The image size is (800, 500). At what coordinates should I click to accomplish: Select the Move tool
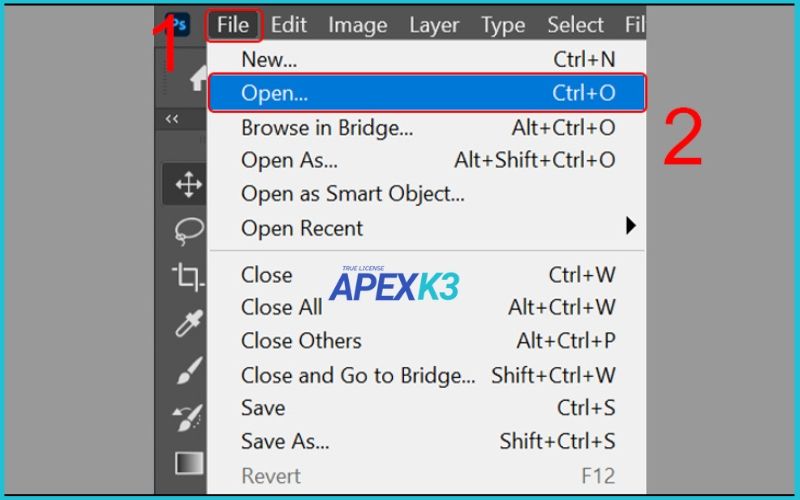pos(188,184)
